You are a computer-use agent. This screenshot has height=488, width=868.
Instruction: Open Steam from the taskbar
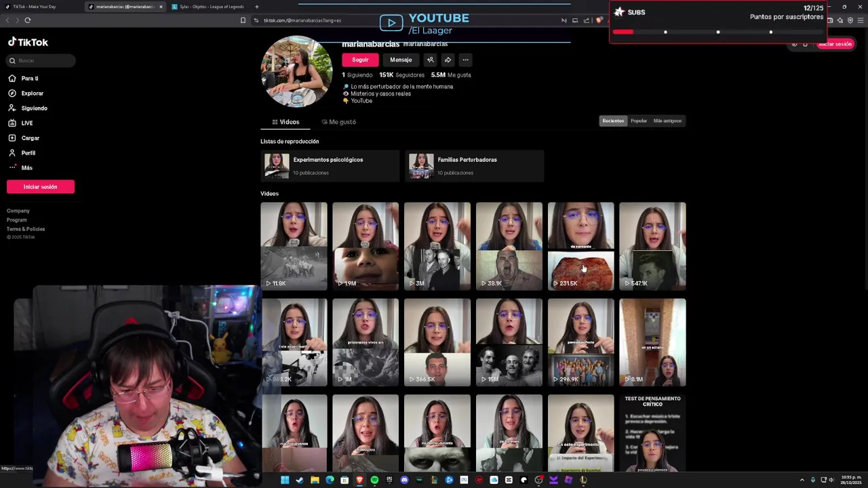300,480
